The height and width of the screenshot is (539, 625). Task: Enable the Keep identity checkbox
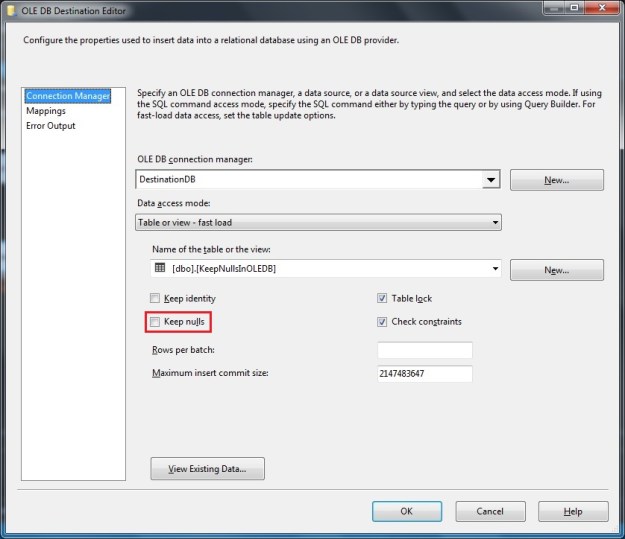click(155, 299)
